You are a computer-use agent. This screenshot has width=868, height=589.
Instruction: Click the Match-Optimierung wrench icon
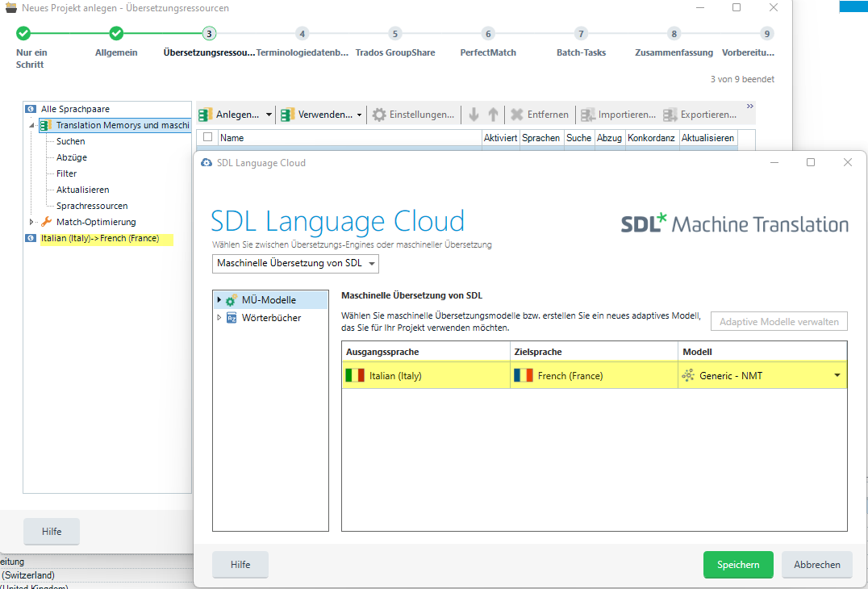[47, 221]
